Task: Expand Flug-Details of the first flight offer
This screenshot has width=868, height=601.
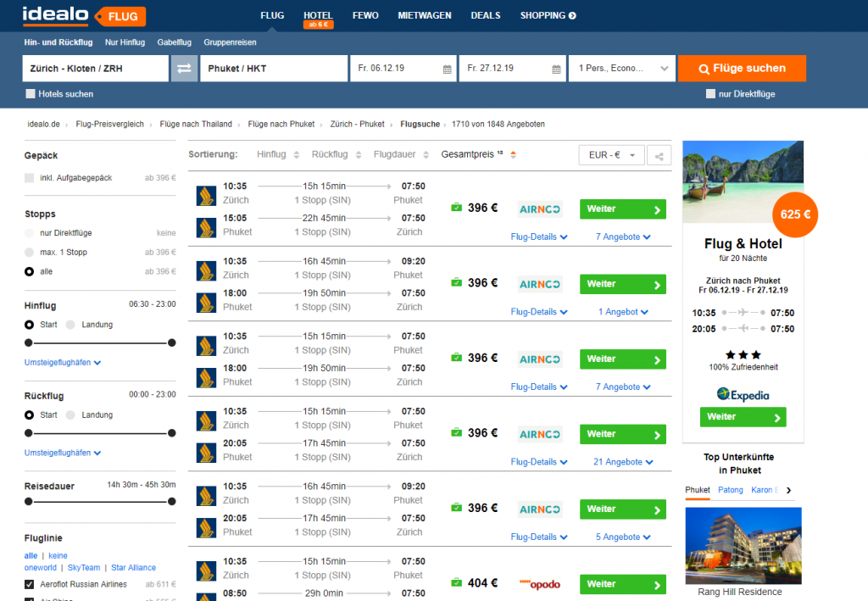Action: 539,237
